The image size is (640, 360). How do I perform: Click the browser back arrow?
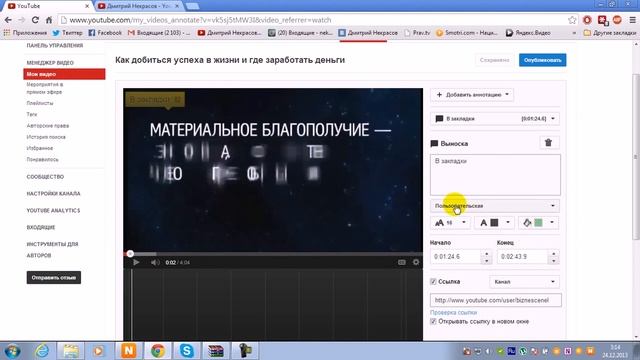tap(8, 20)
